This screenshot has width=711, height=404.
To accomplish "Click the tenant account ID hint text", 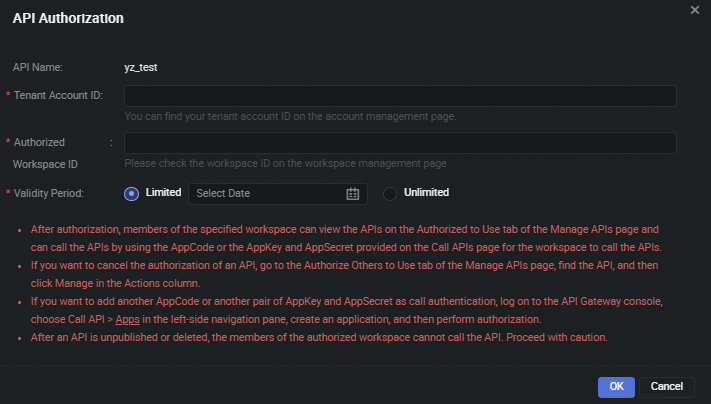I will pyautogui.click(x=290, y=116).
